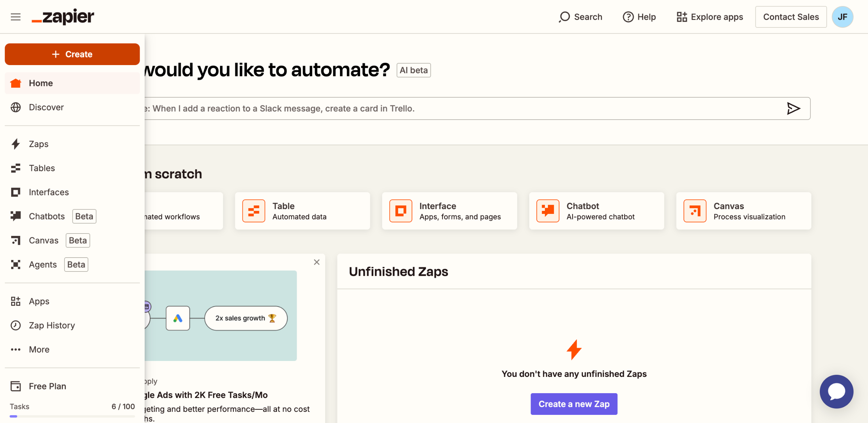Open Explore apps in header

710,17
